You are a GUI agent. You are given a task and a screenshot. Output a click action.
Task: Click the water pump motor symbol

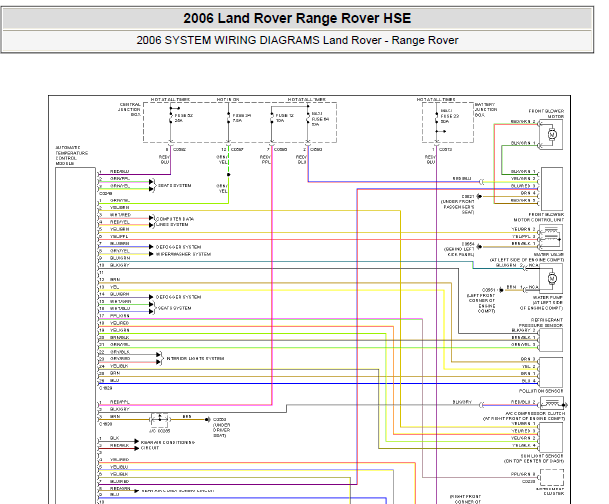click(x=552, y=279)
